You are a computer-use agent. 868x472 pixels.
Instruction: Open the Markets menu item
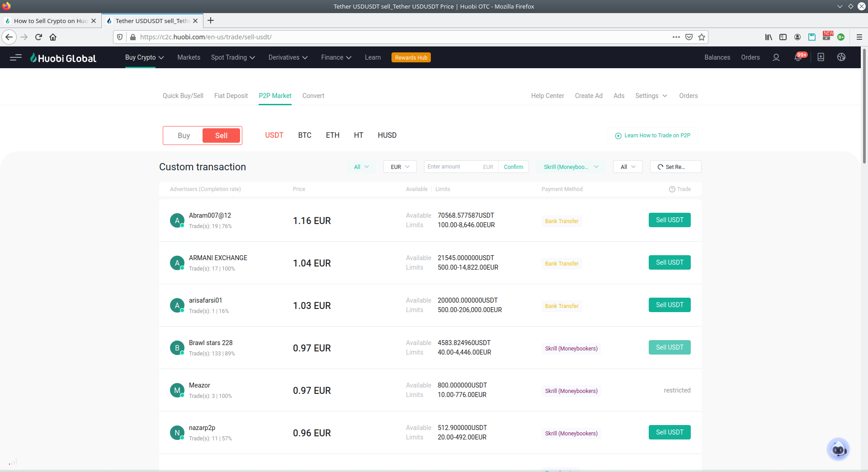(x=189, y=57)
